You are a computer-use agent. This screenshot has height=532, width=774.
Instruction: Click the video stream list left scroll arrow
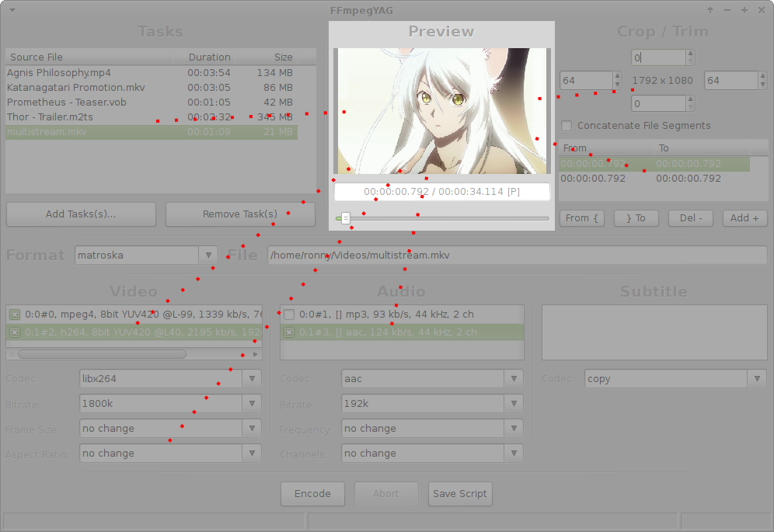coord(12,354)
